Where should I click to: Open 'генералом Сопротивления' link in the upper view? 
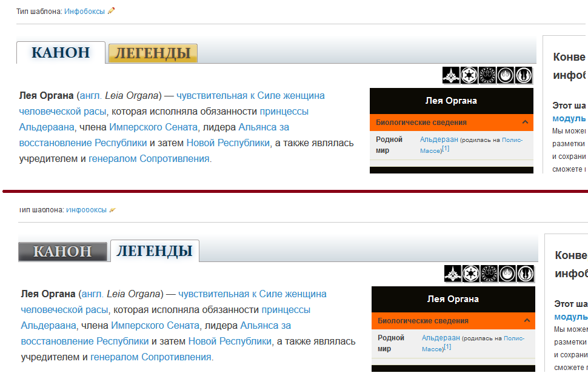click(149, 159)
